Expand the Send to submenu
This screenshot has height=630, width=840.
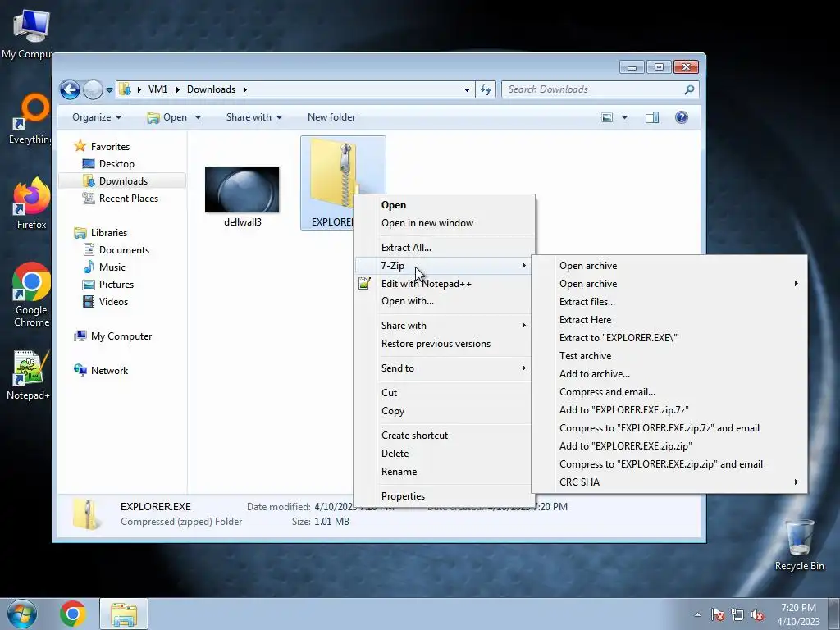(444, 368)
